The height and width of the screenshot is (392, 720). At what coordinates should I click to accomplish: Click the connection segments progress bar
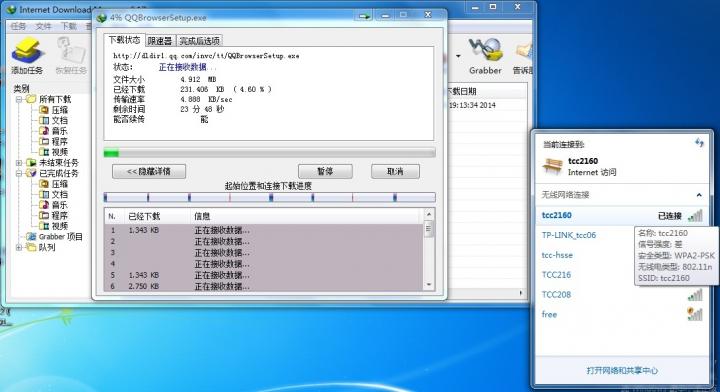point(270,197)
